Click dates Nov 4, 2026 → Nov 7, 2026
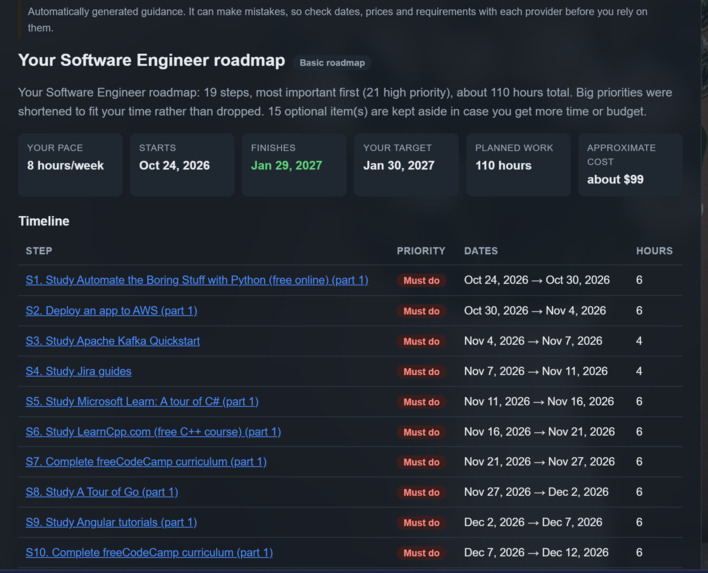This screenshot has height=573, width=708. (533, 341)
